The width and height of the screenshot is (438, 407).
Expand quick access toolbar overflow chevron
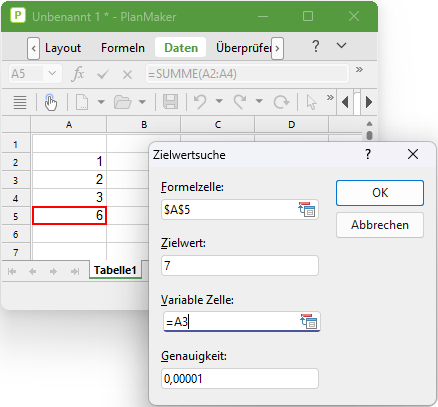(330, 98)
